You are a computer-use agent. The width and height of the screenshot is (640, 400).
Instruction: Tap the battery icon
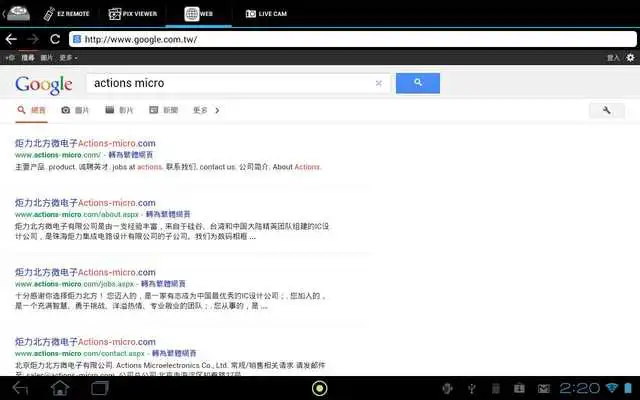(x=628, y=388)
